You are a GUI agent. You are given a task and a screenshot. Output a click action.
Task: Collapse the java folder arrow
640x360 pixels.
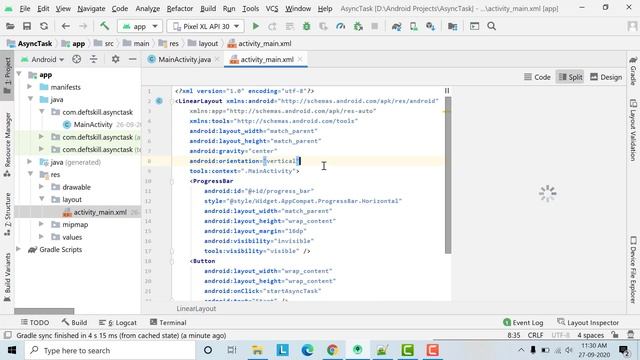(x=30, y=99)
